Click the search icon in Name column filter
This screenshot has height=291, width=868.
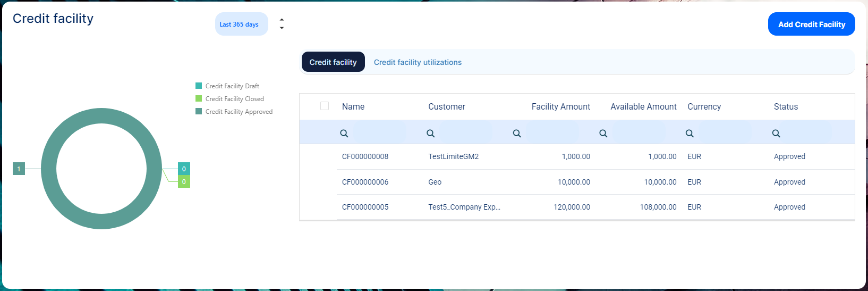pyautogui.click(x=344, y=134)
